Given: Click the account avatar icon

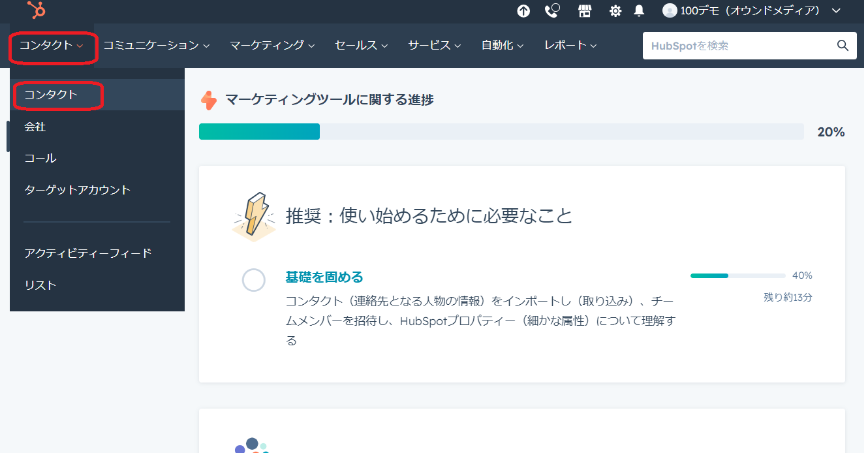Looking at the screenshot, I should 670,10.
